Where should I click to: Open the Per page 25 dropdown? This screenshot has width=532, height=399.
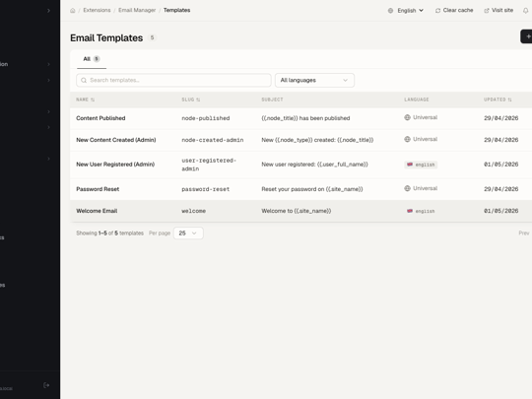pyautogui.click(x=188, y=233)
